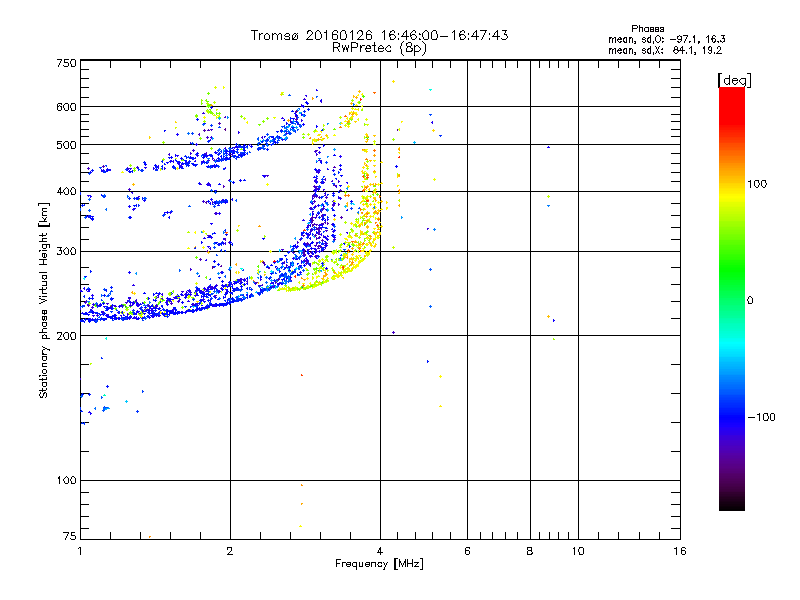The image size is (800, 600).
Task: Click the colorbar '0' tick label
Action: point(750,301)
